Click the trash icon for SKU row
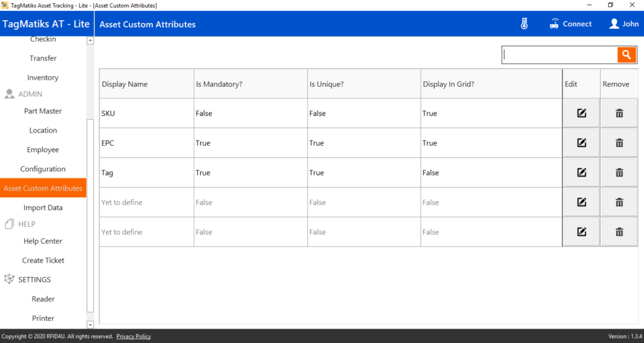Screen dimensions: 644x343 pos(619,113)
